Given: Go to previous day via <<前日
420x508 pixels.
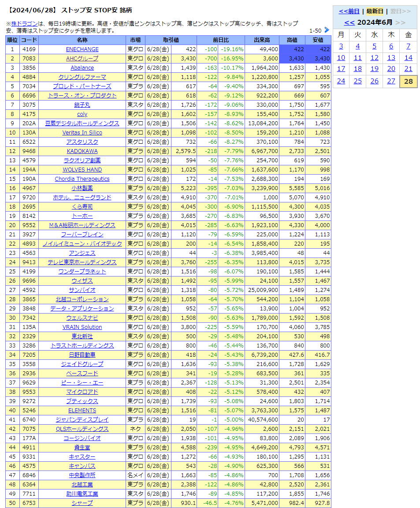Looking at the screenshot, I should pos(349,11).
